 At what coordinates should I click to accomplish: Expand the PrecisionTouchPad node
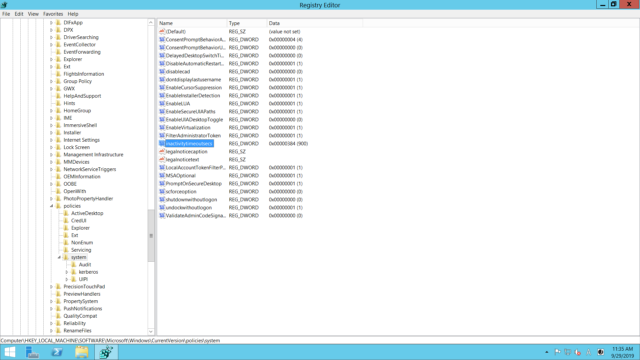tap(51, 287)
